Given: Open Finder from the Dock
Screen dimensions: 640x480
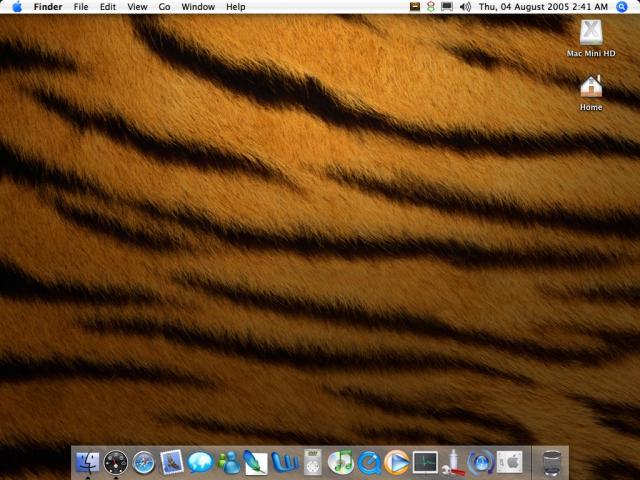Looking at the screenshot, I should tap(87, 462).
